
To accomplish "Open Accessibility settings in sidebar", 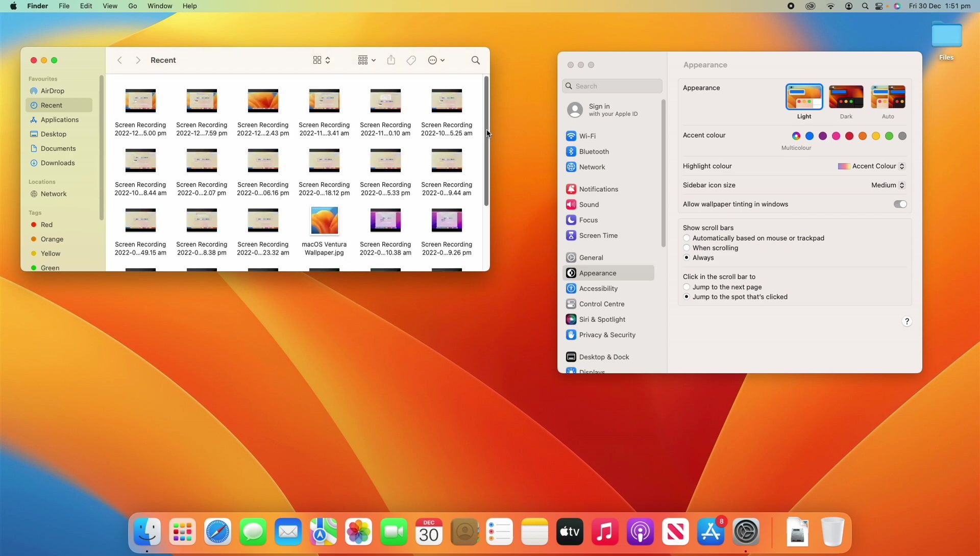I will [609, 289].
